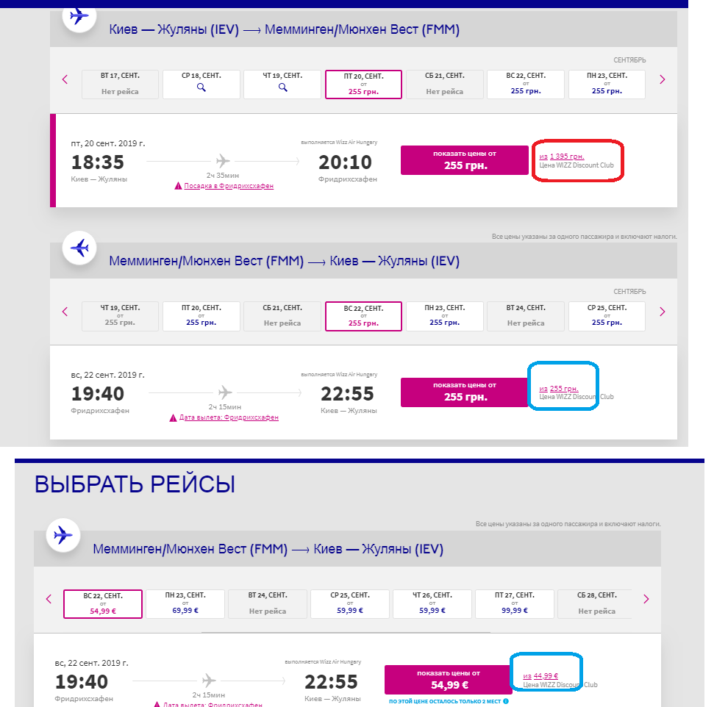Click plane icon beside Kyiv–Memmingen route header

(x=79, y=15)
